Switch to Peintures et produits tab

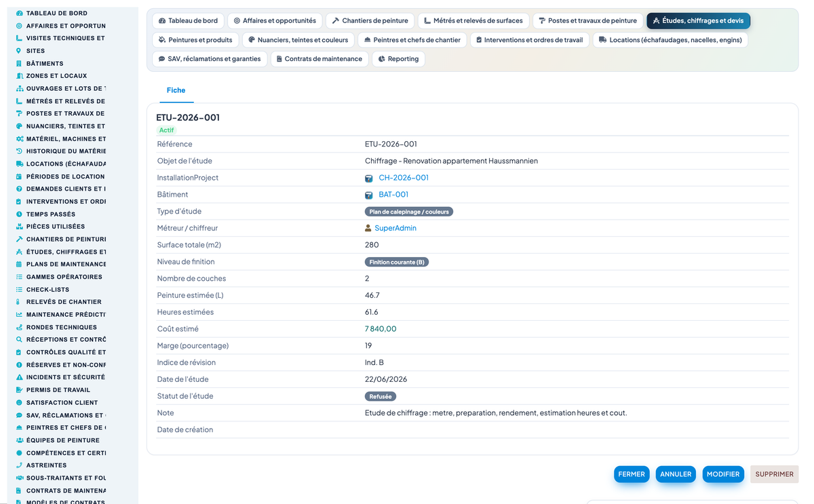[195, 40]
